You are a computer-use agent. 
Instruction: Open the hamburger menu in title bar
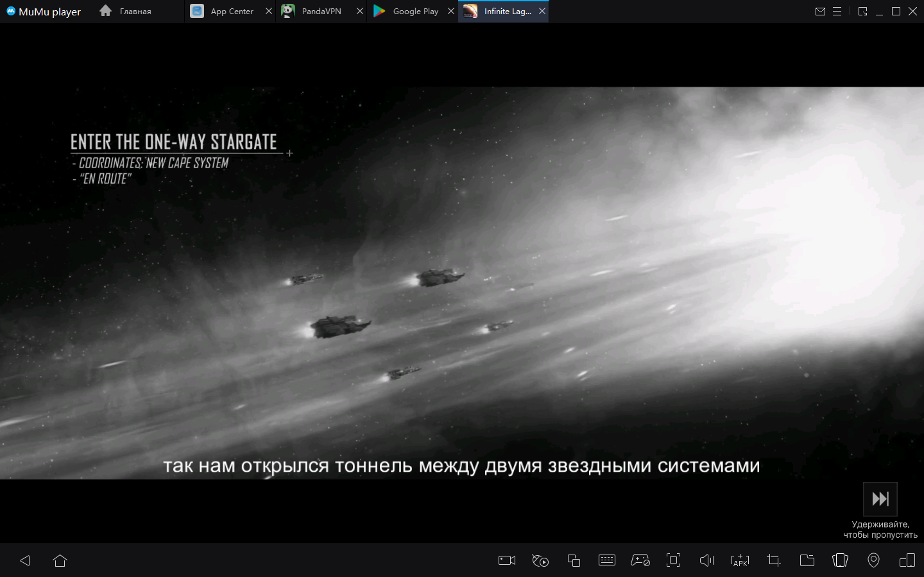[x=837, y=12]
